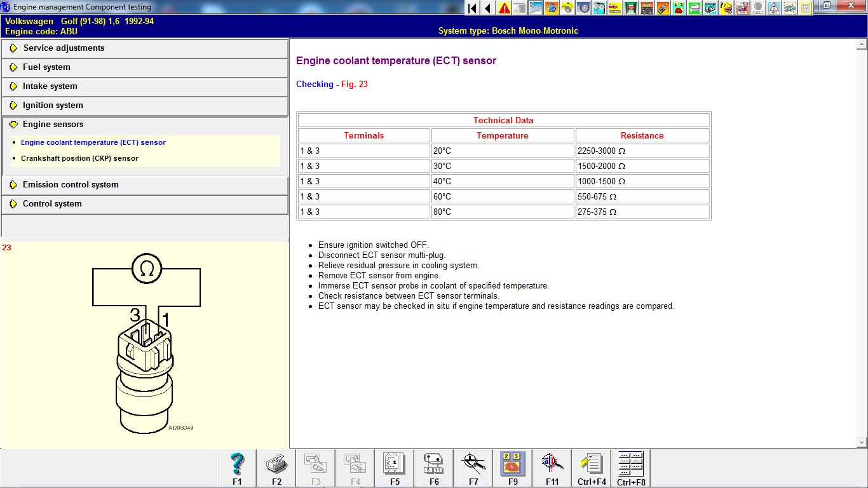Click the F7 magnifier symbol icon

click(473, 468)
